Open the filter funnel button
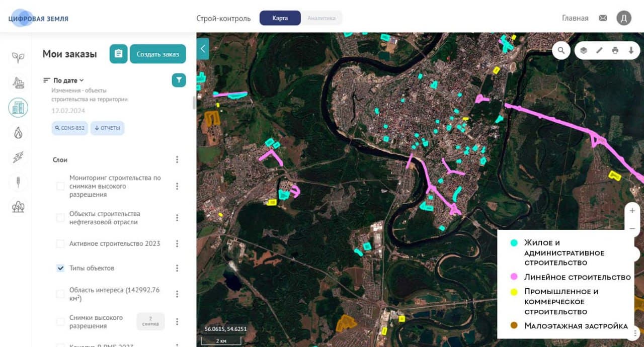Viewport: 644px width, 347px height. pyautogui.click(x=179, y=80)
